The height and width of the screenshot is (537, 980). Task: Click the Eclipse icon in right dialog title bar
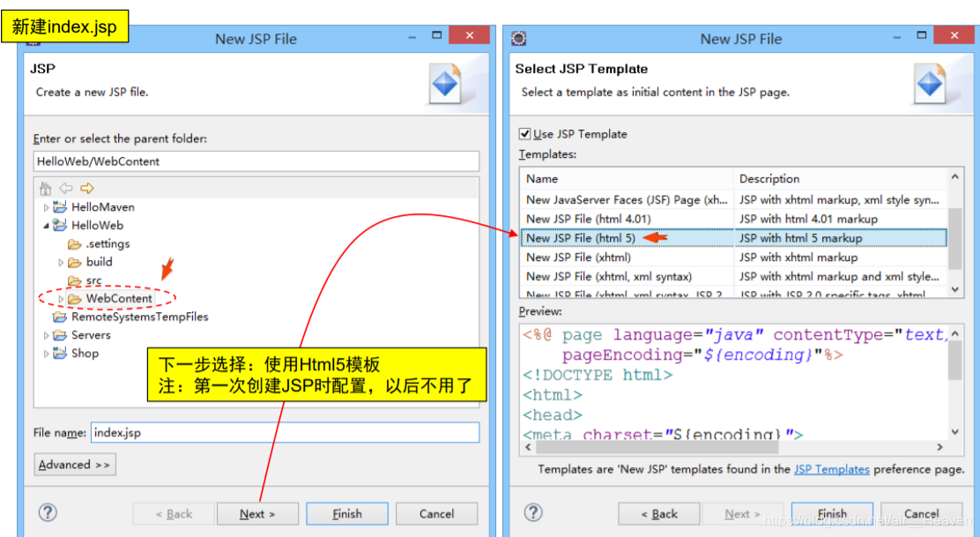(x=518, y=39)
